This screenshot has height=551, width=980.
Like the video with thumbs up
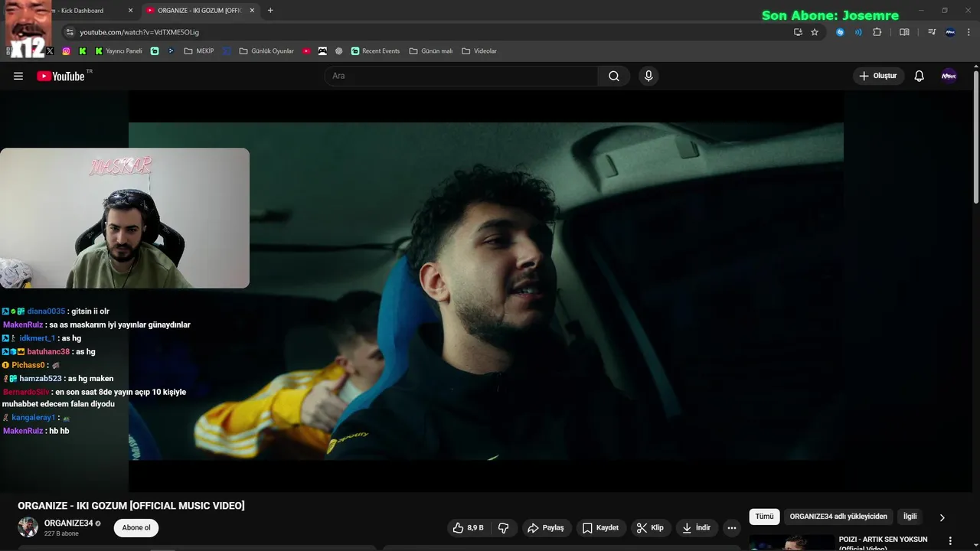467,528
